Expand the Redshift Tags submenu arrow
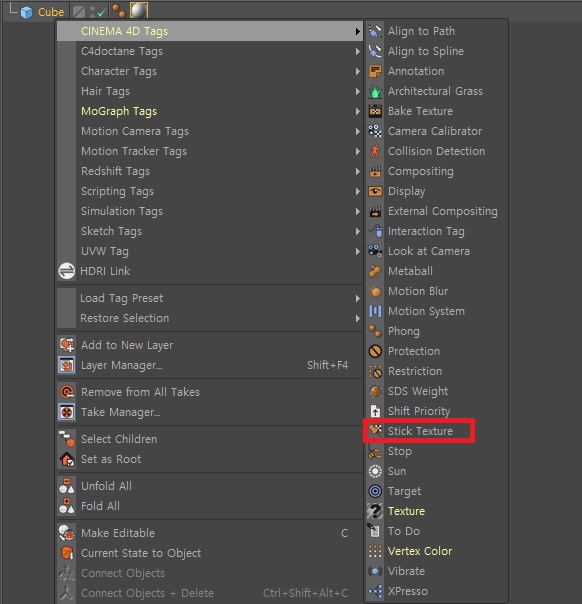Screen dimensions: 582x604 click(x=358, y=171)
